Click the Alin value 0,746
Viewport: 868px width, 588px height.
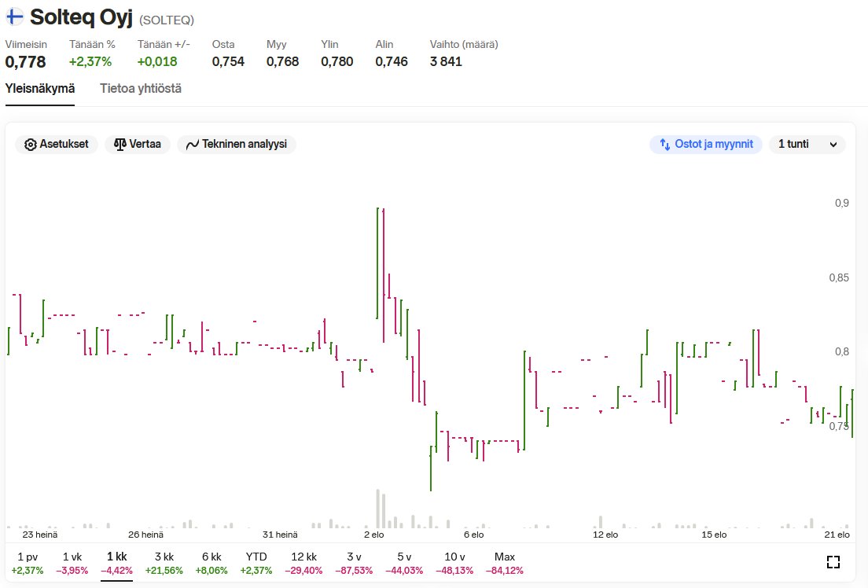392,61
